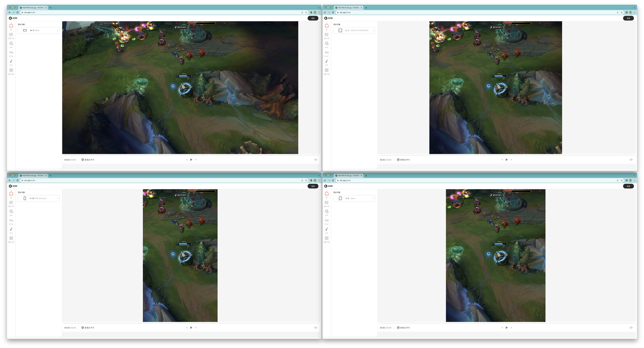
Task: Click the black done button in the 16:9 window
Action: point(313,18)
